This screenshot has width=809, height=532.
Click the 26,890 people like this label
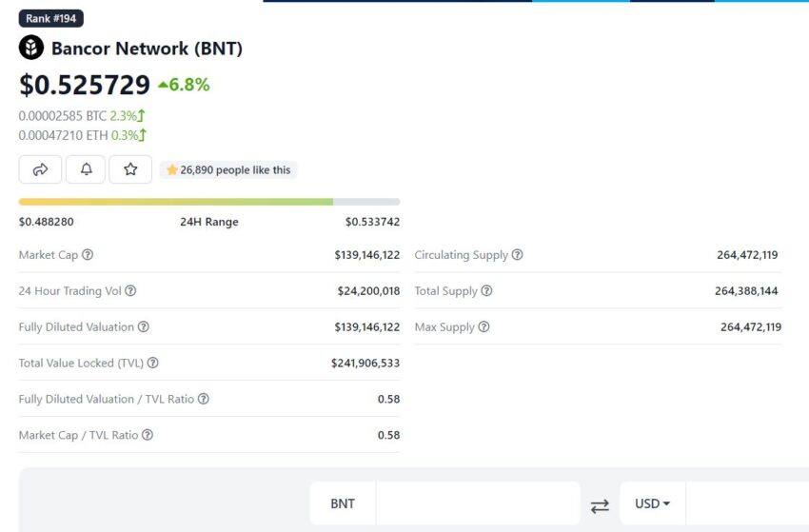point(228,169)
